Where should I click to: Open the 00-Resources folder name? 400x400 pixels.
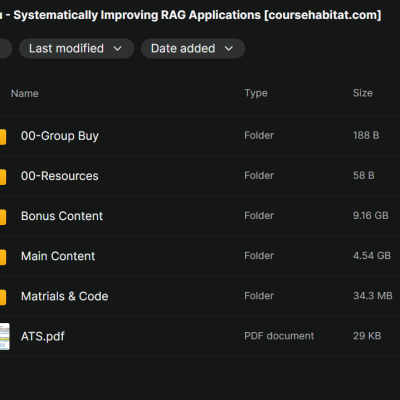tap(60, 176)
